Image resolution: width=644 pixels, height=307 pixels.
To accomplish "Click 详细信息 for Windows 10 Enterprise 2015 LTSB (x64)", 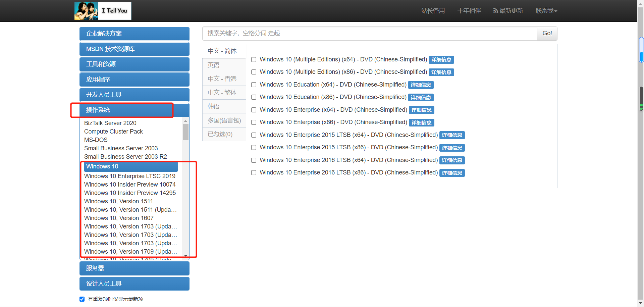I will click(x=452, y=135).
